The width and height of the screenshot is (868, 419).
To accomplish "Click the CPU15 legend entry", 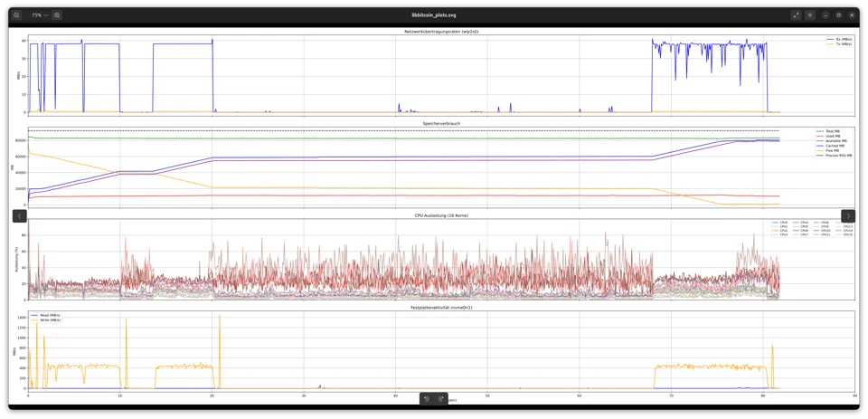I will (x=844, y=234).
